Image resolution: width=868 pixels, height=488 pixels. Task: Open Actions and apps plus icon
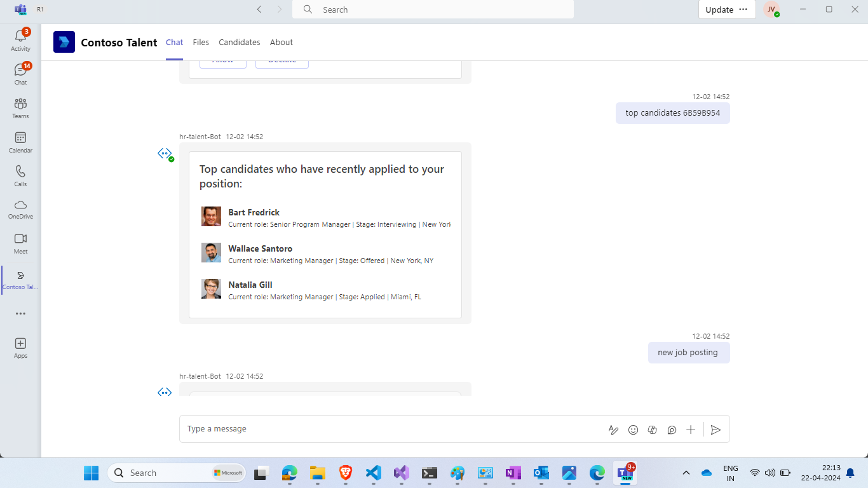(x=691, y=430)
